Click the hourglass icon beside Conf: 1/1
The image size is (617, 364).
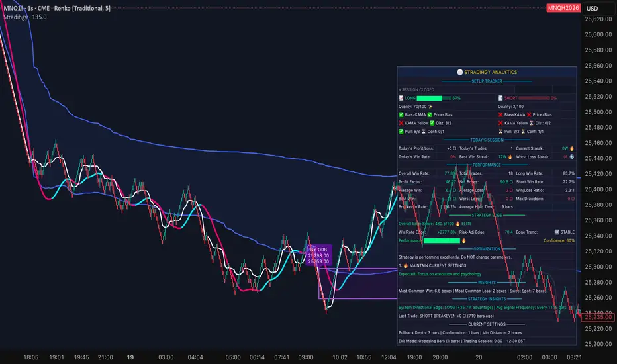523,132
